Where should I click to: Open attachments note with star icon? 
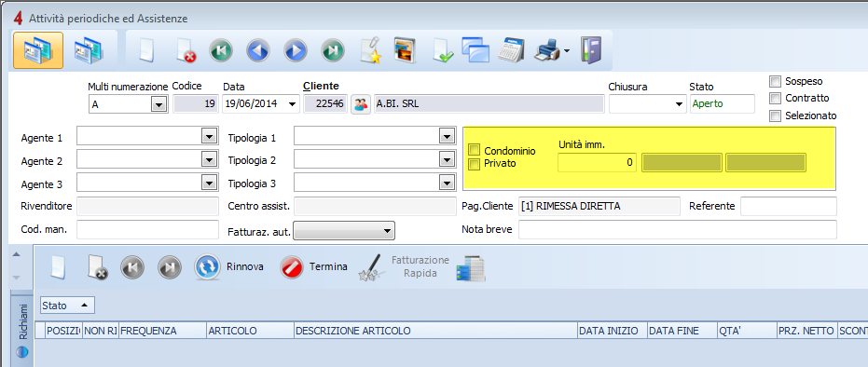[x=371, y=51]
